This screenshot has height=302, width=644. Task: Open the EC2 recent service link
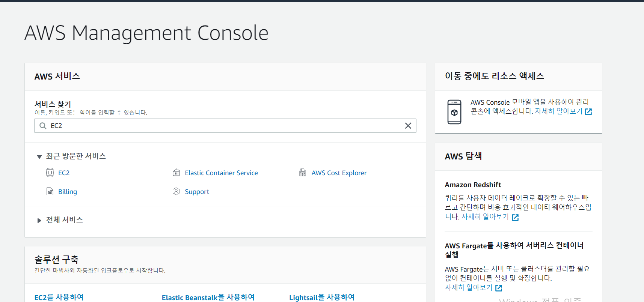(x=64, y=173)
